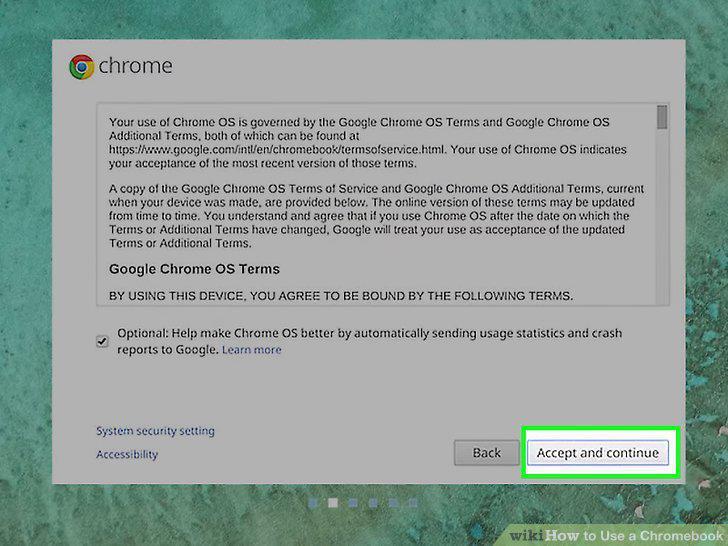Click the 'chrome' wordmark text
728x546 pixels.
coord(135,65)
